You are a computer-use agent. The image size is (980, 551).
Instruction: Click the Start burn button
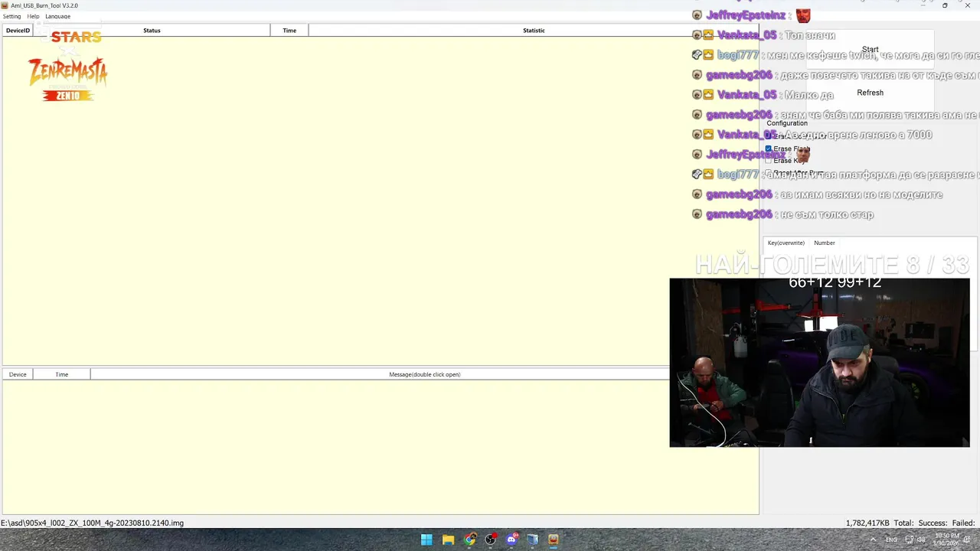[x=870, y=49]
